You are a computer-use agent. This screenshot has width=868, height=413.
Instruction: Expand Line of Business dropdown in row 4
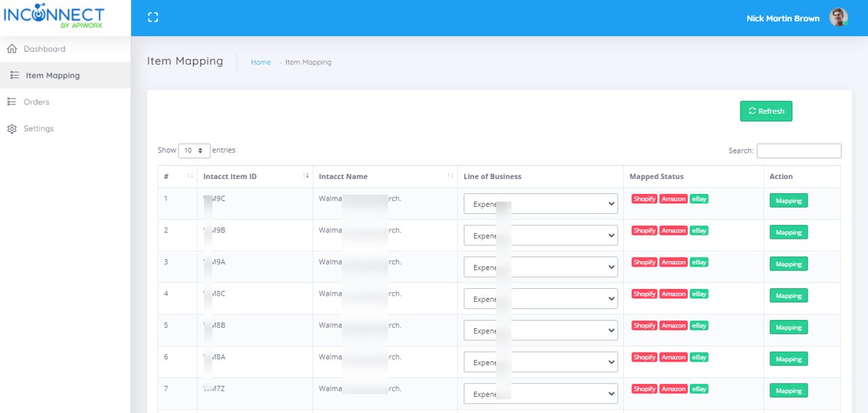pyautogui.click(x=540, y=298)
